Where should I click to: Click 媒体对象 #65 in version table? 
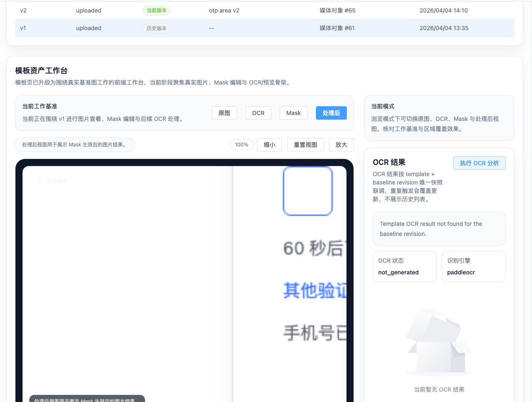click(x=337, y=10)
